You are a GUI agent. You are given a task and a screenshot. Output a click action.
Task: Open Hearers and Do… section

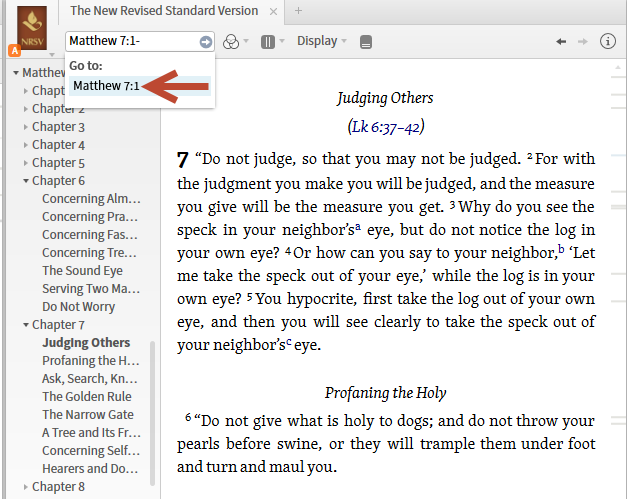(x=90, y=469)
